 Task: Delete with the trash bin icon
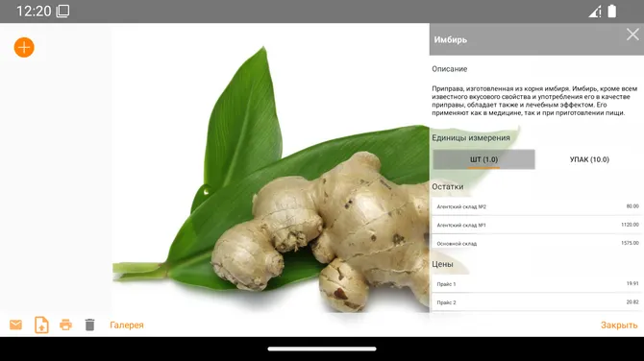tap(90, 325)
